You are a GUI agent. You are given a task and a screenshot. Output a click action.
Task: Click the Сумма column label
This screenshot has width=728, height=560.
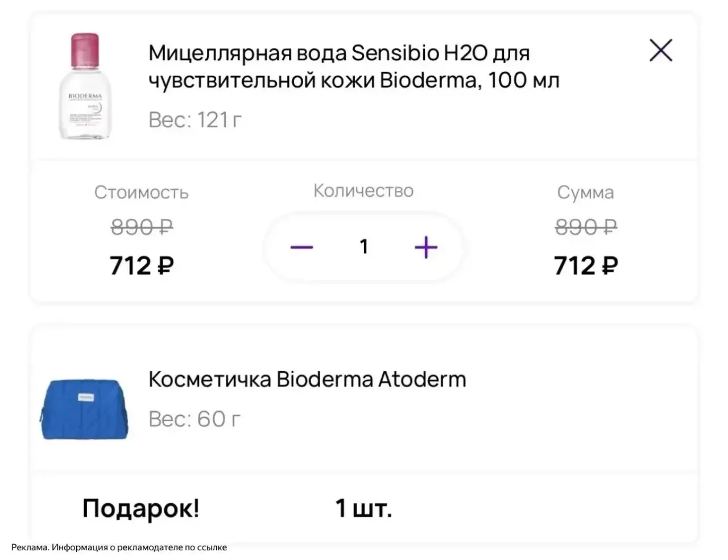[x=585, y=193]
